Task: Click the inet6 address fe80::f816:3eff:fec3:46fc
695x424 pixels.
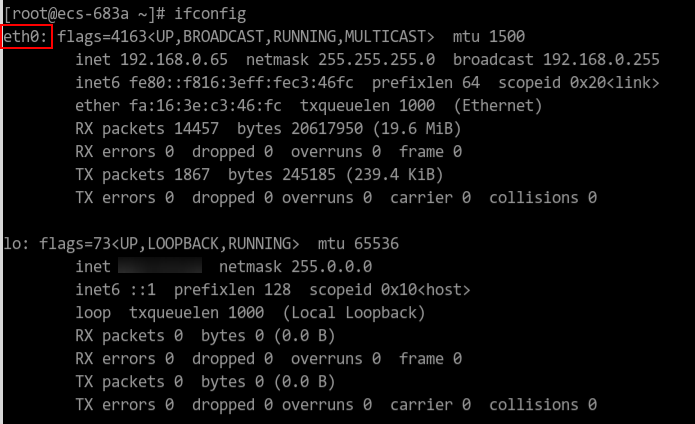Action: [241, 82]
